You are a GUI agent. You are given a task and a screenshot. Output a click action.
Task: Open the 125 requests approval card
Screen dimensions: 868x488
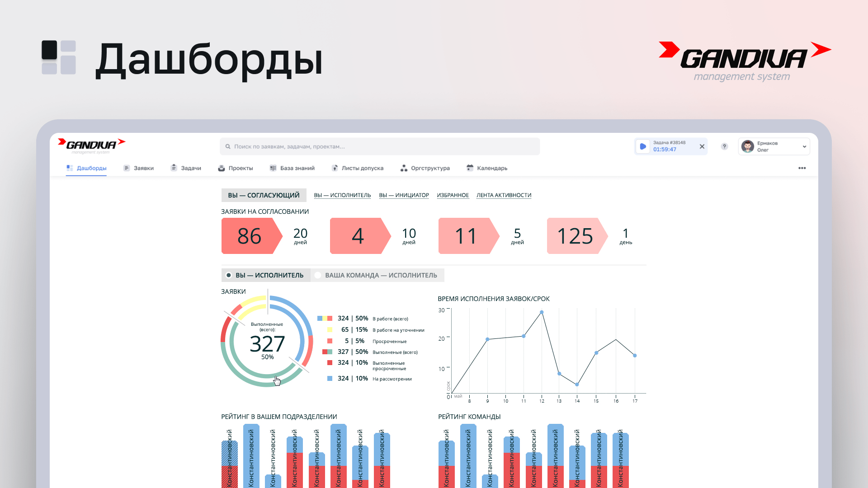(x=577, y=236)
